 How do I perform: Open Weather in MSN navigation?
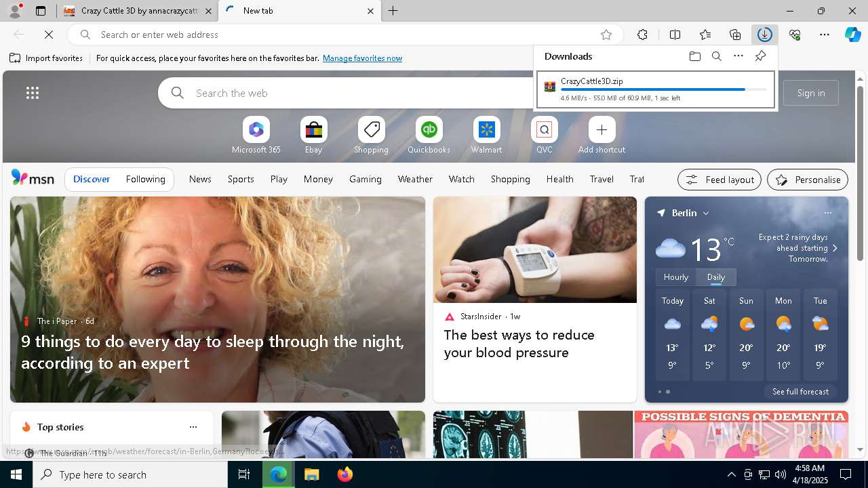[415, 179]
